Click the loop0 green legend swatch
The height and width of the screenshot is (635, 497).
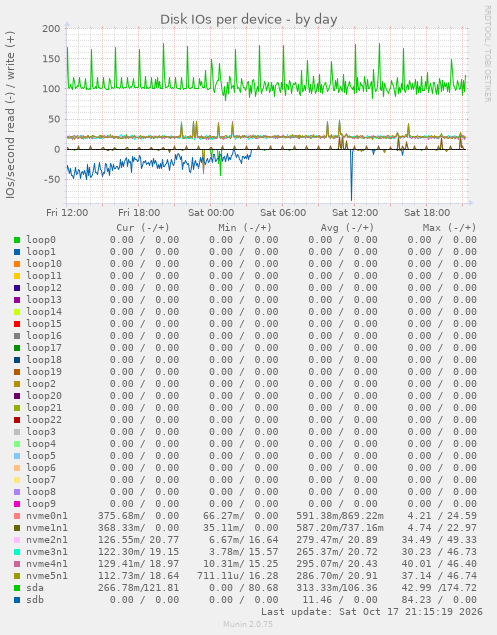tap(17, 240)
